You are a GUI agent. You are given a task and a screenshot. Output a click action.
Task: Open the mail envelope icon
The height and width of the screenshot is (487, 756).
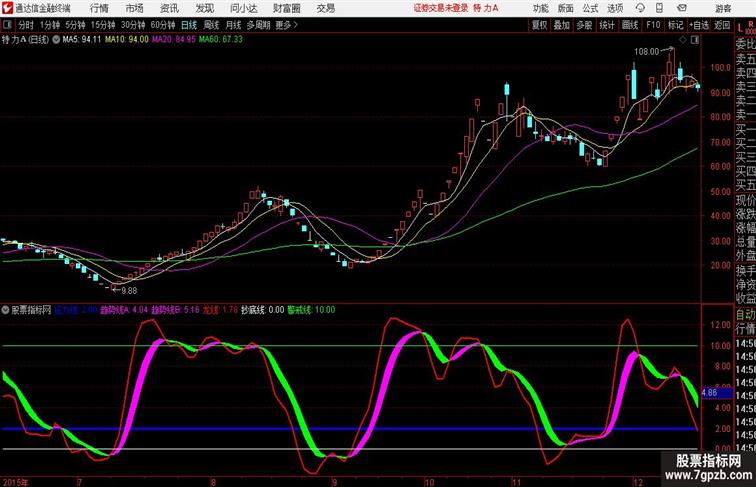pos(682,8)
